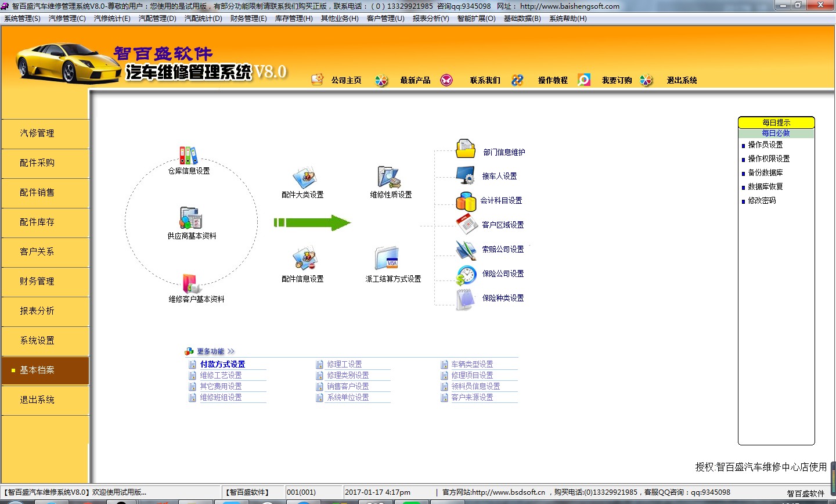
Task: Click the 配件信息设置 icon
Action: coord(304,259)
